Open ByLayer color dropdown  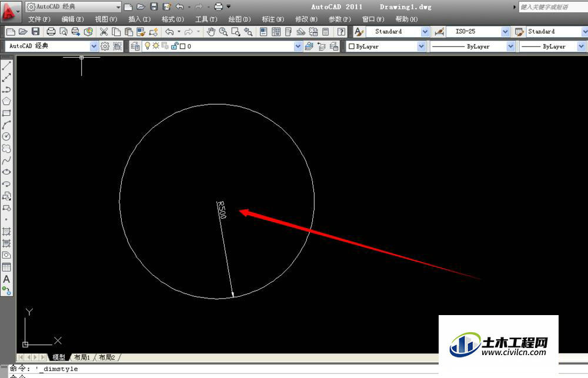coord(421,46)
